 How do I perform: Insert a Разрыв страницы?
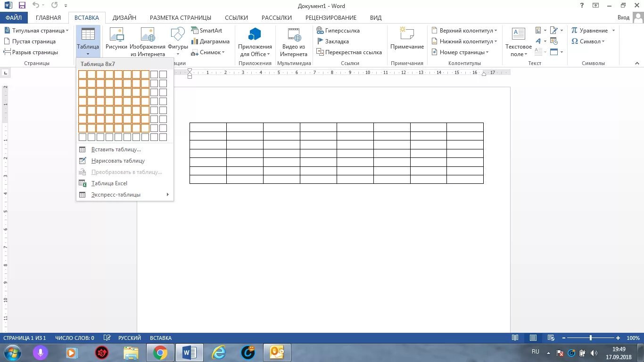coord(31,52)
